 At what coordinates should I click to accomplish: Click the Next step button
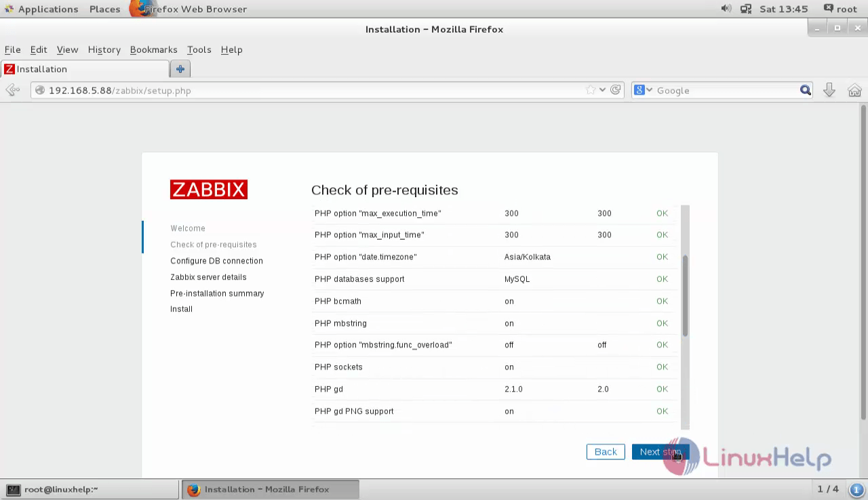pos(660,452)
